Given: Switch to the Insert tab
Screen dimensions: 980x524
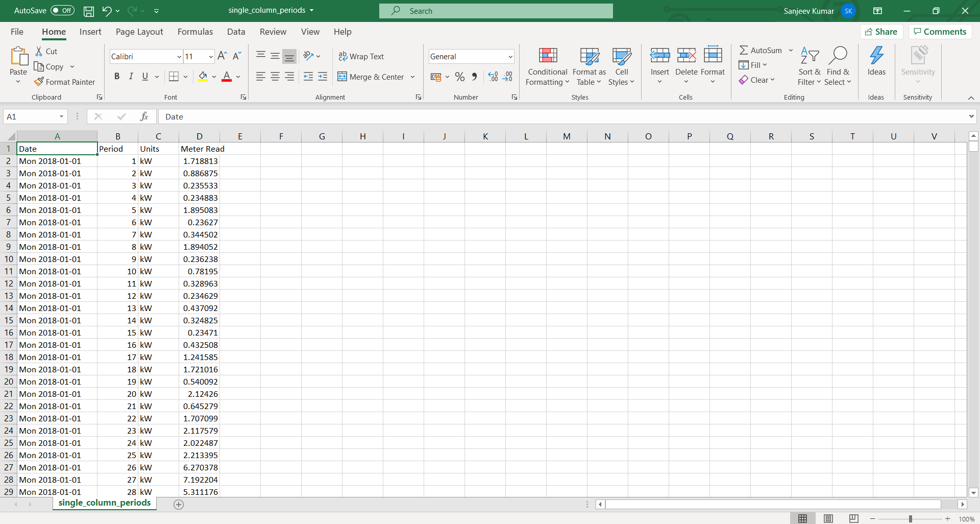Looking at the screenshot, I should 90,32.
